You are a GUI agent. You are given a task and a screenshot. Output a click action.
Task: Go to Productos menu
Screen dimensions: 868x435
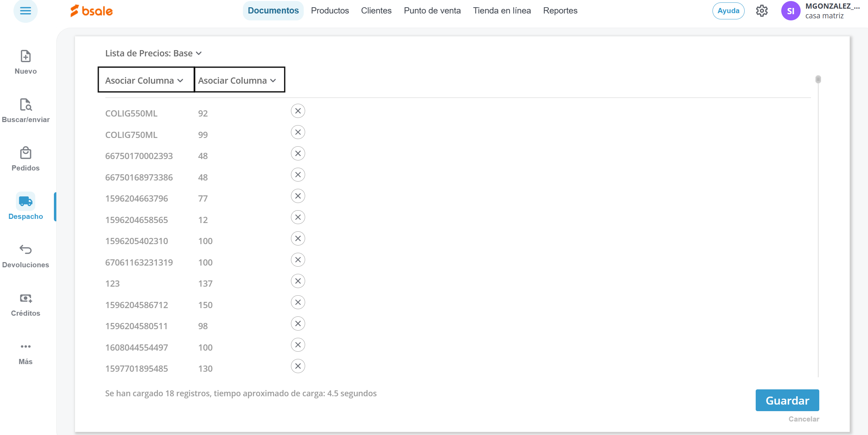point(330,11)
